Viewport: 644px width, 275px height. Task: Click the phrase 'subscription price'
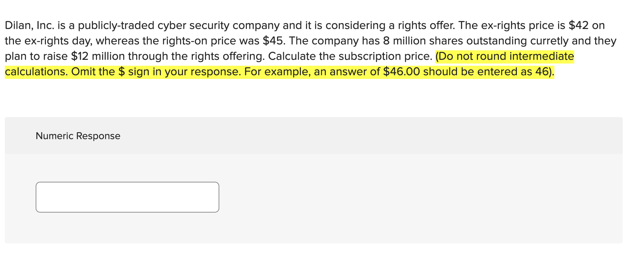383,56
